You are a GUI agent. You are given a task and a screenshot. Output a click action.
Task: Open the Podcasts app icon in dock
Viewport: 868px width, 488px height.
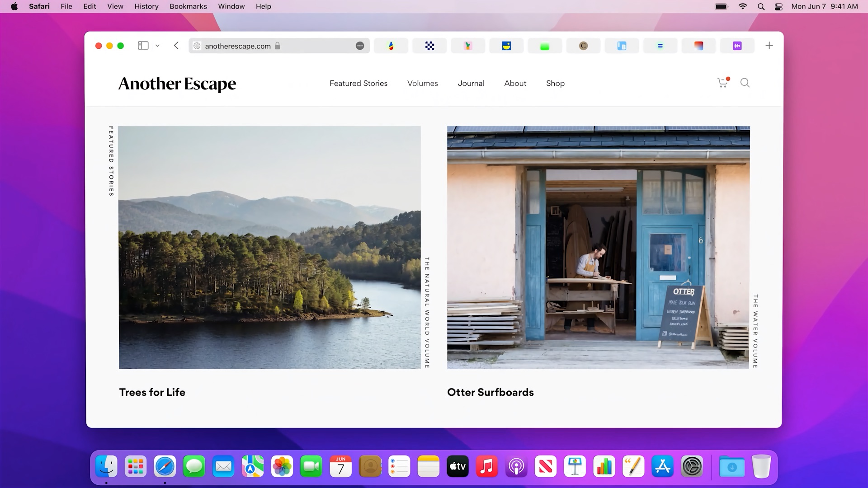[516, 467]
